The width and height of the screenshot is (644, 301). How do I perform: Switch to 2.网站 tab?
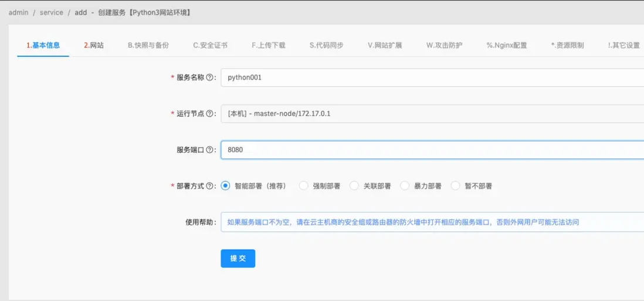[94, 45]
